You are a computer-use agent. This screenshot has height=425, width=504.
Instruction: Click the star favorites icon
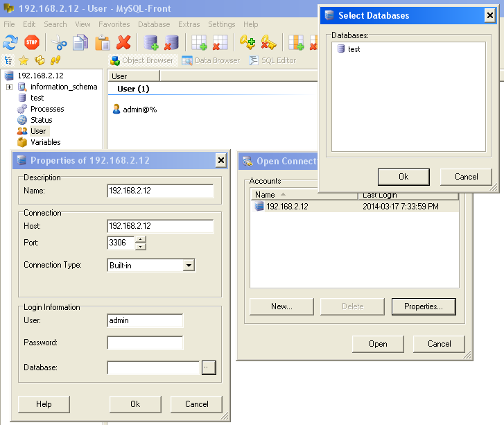click(x=24, y=60)
